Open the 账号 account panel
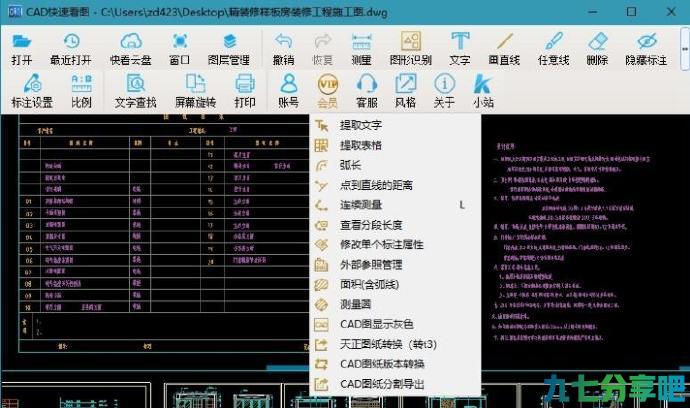The height and width of the screenshot is (408, 690). click(x=289, y=91)
